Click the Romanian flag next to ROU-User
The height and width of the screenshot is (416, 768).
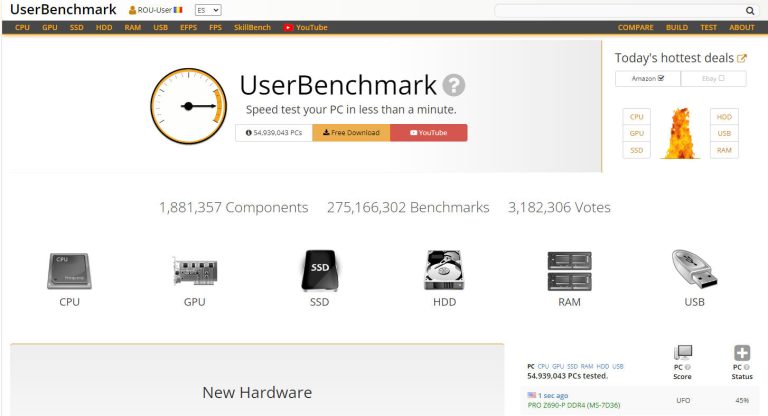pyautogui.click(x=178, y=10)
